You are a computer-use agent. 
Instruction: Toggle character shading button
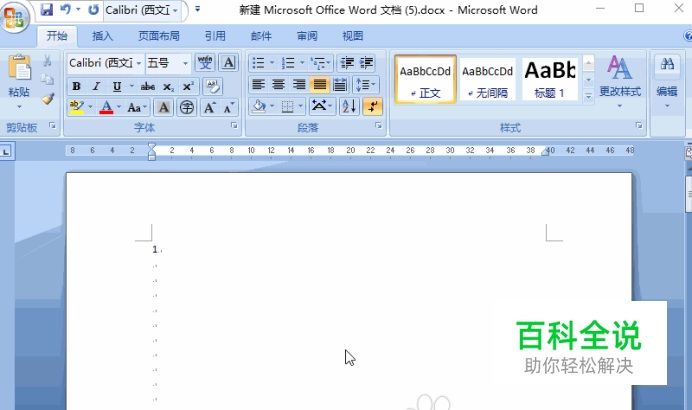[163, 107]
